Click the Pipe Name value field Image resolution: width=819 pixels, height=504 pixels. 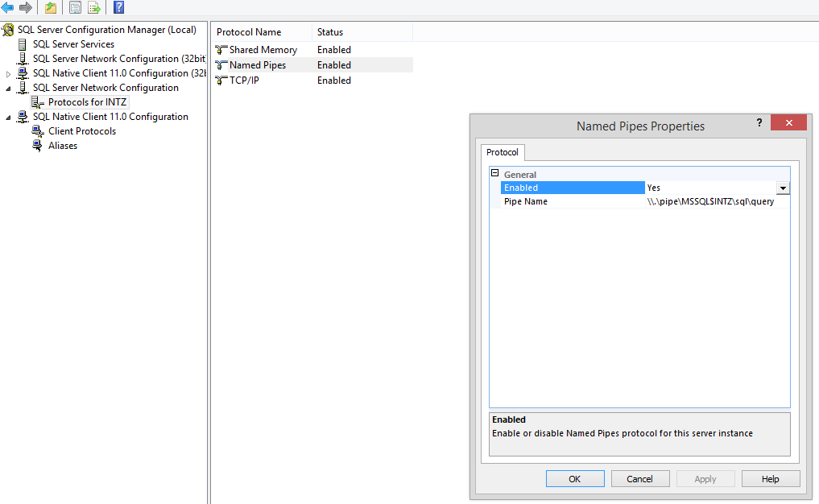718,201
